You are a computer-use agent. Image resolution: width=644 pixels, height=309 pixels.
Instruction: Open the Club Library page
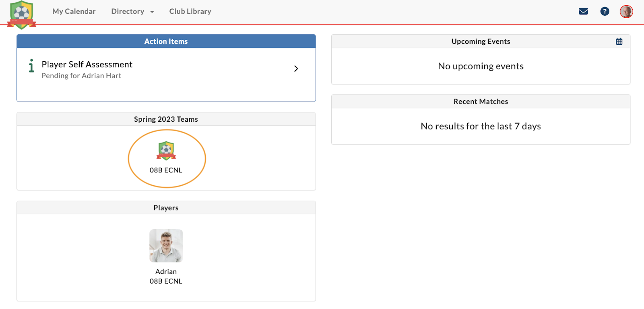click(x=190, y=11)
